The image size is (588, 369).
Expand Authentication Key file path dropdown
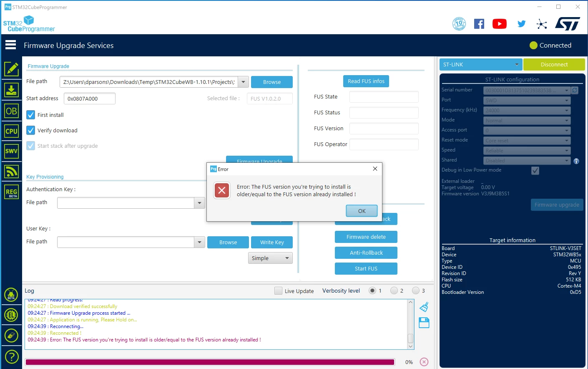(x=199, y=203)
